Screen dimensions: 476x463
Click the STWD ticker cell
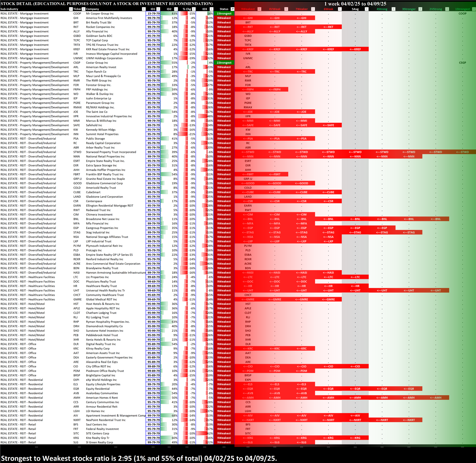tap(77, 152)
